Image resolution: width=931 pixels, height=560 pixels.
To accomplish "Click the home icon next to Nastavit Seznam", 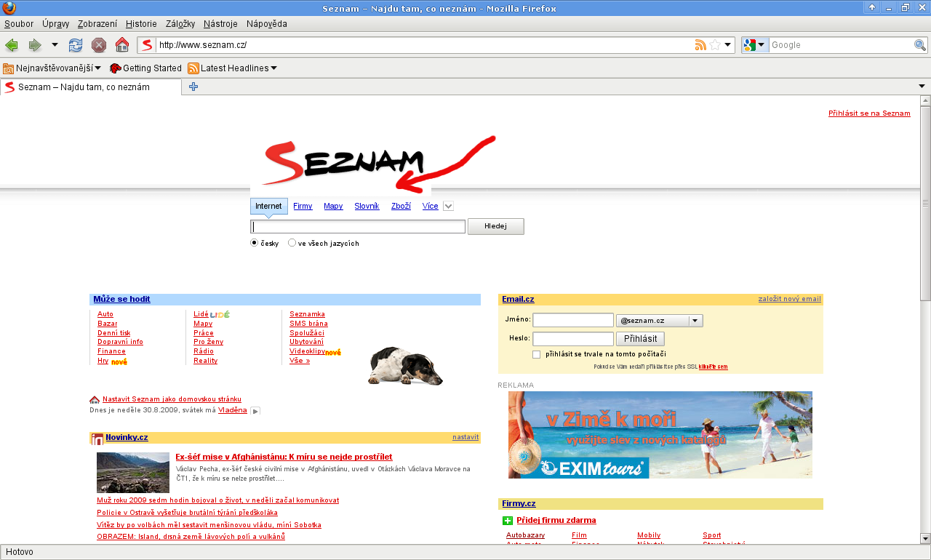I will point(95,399).
